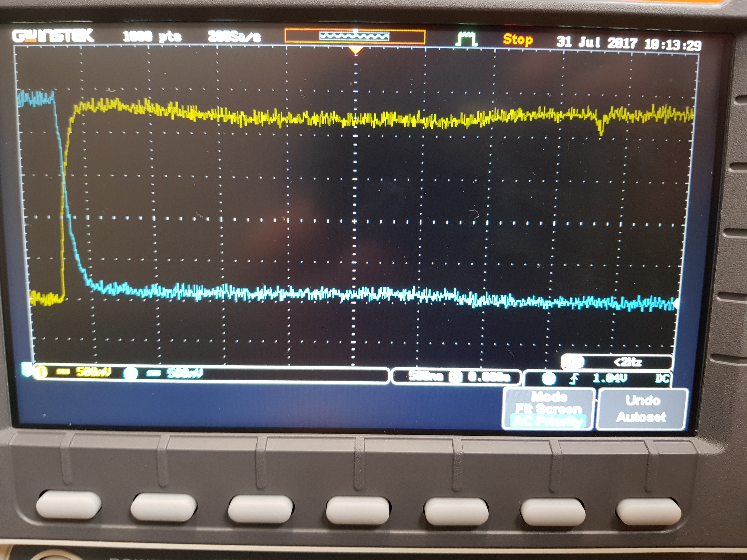Click the frequency counter icon

click(573, 362)
